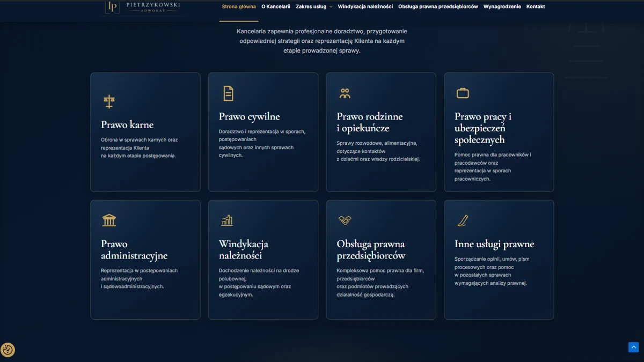The image size is (644, 362).
Task: Click the pen icon on Inne usługi prawne card
Action: [x=463, y=220]
